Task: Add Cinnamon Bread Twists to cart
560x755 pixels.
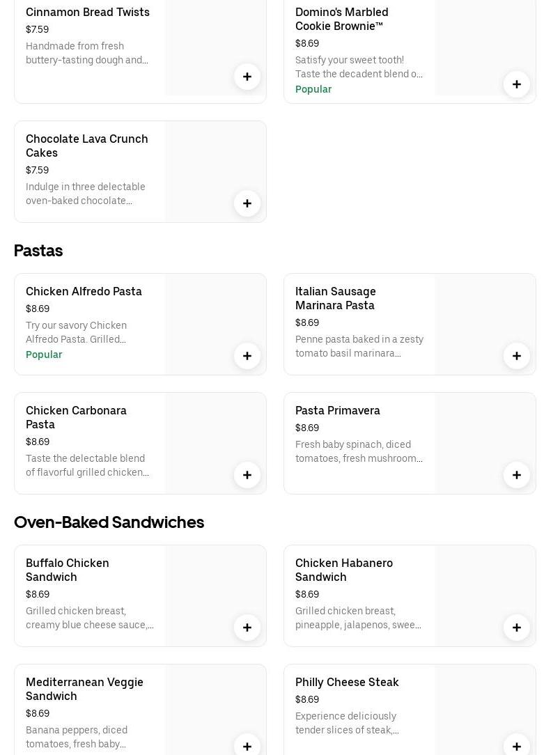Action: 247,77
